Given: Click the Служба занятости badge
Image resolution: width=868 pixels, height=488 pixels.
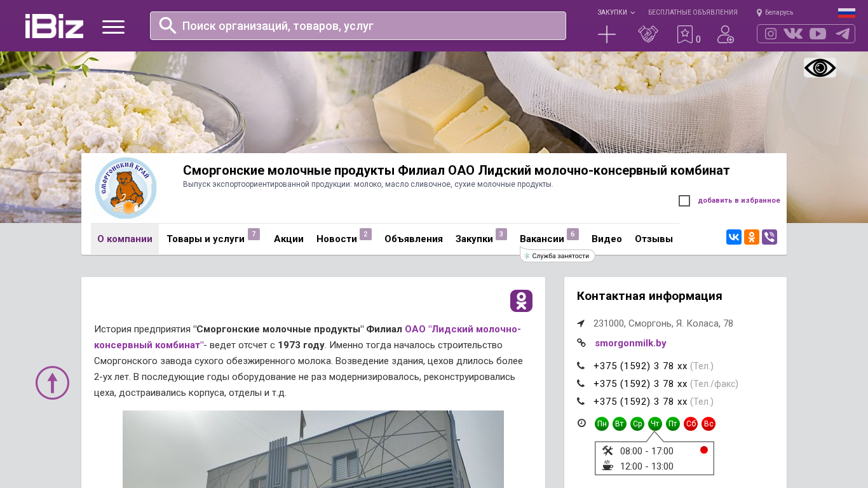Looking at the screenshot, I should pyautogui.click(x=557, y=255).
